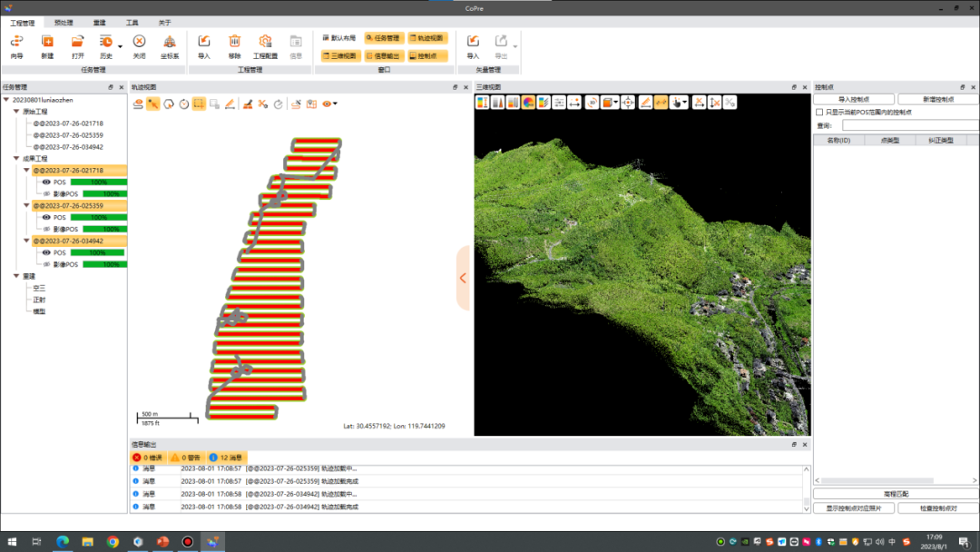Click the color wheel icon in 三维视图

click(x=528, y=103)
